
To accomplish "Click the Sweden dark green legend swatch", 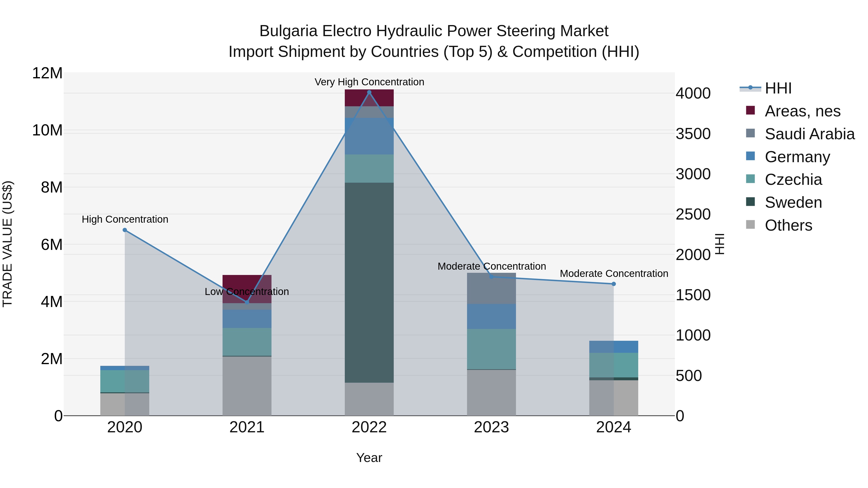I will pyautogui.click(x=750, y=202).
